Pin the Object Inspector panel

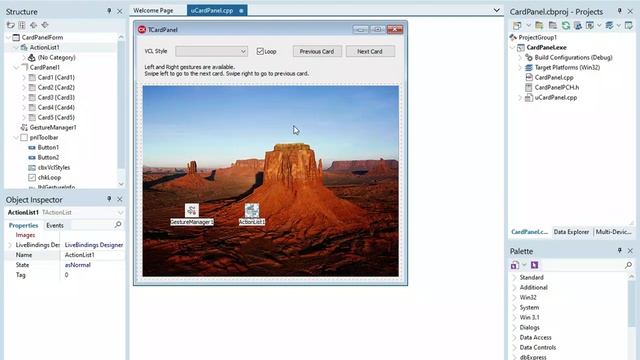(109, 199)
